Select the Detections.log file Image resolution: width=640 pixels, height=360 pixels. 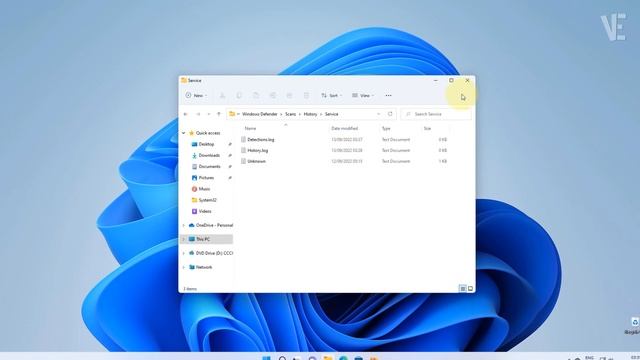(x=261, y=140)
